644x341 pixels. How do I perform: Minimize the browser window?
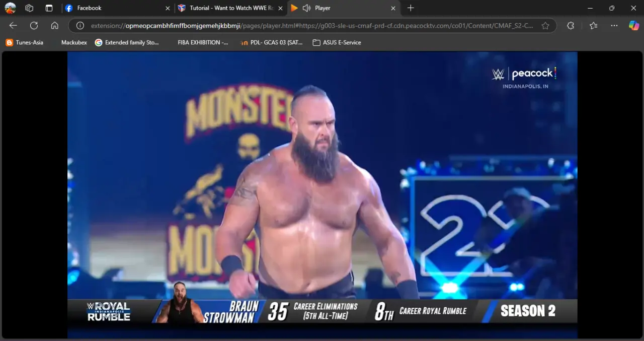[x=590, y=8]
